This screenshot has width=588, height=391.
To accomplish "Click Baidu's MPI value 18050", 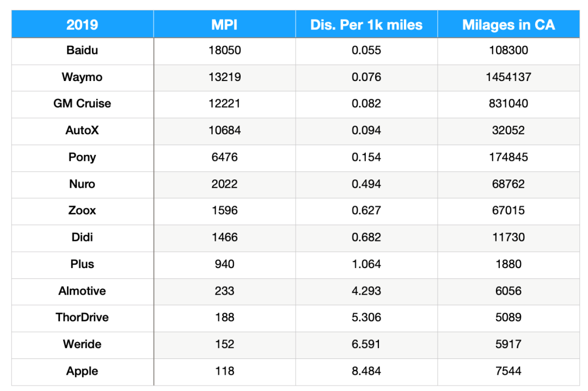I will tap(224, 51).
